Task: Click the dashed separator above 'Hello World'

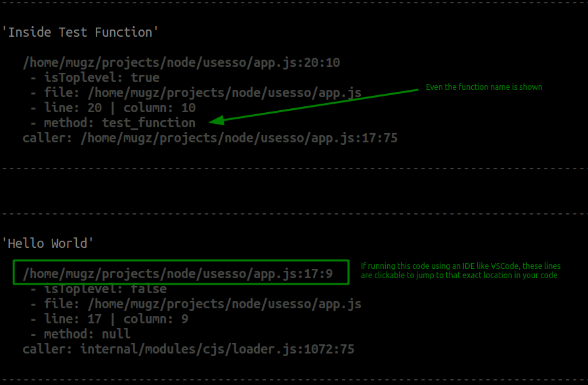Action: tap(294, 214)
